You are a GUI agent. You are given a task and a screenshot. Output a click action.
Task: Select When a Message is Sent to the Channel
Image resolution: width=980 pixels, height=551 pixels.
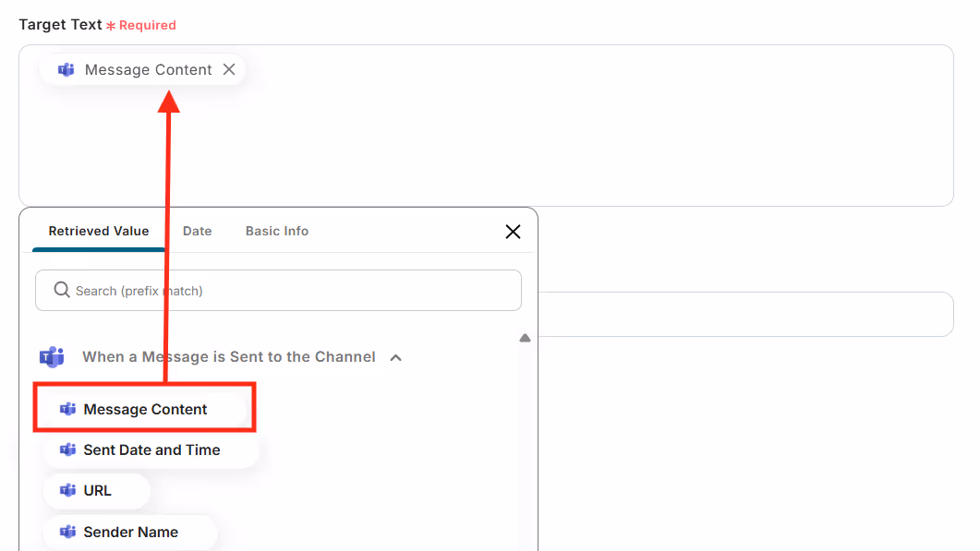(x=229, y=356)
